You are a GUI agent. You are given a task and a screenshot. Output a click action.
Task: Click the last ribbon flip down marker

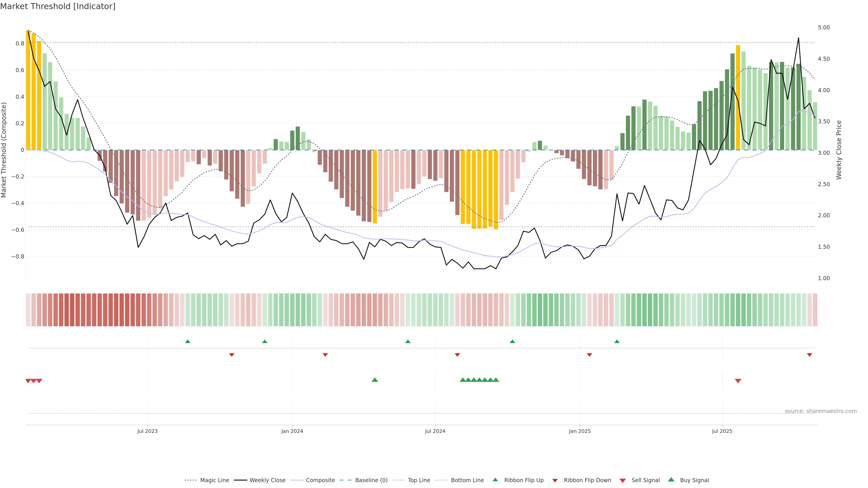pos(809,355)
